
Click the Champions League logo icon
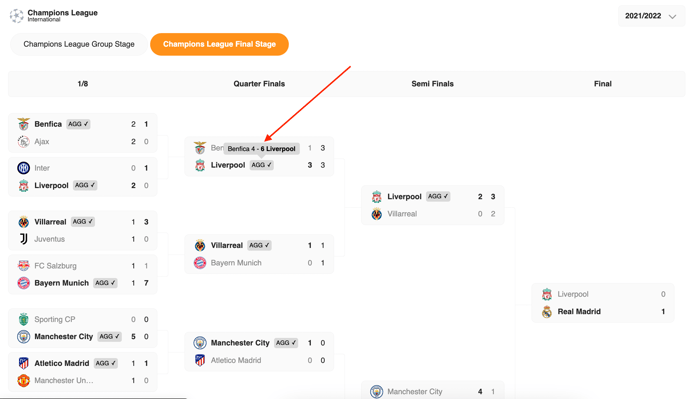point(17,16)
